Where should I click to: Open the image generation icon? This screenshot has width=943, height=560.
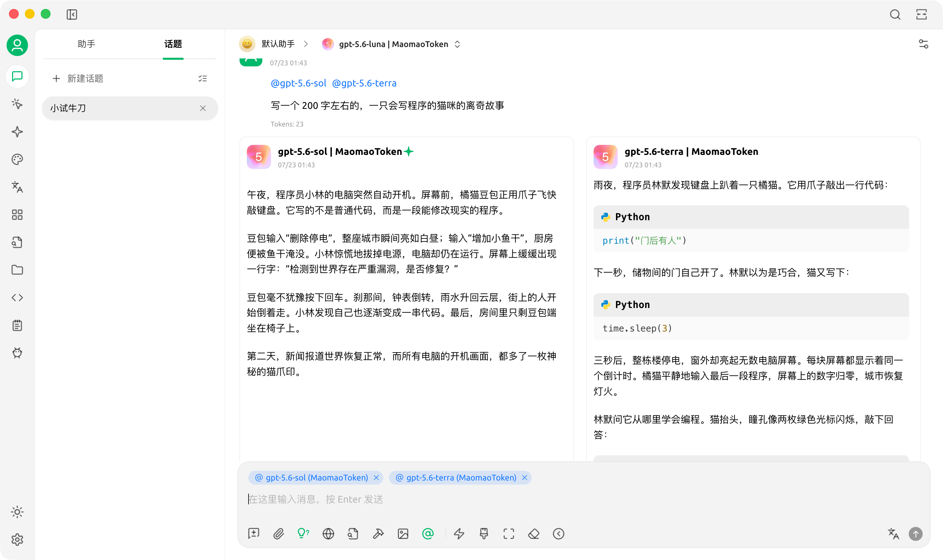coord(403,534)
